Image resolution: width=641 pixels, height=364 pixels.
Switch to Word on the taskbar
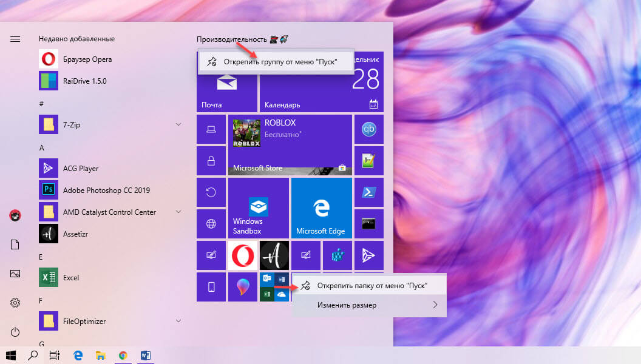146,356
